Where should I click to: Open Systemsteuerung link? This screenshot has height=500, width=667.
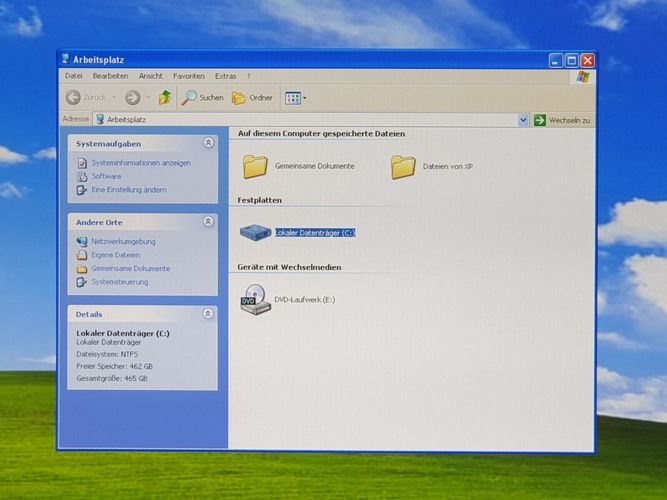(x=120, y=282)
